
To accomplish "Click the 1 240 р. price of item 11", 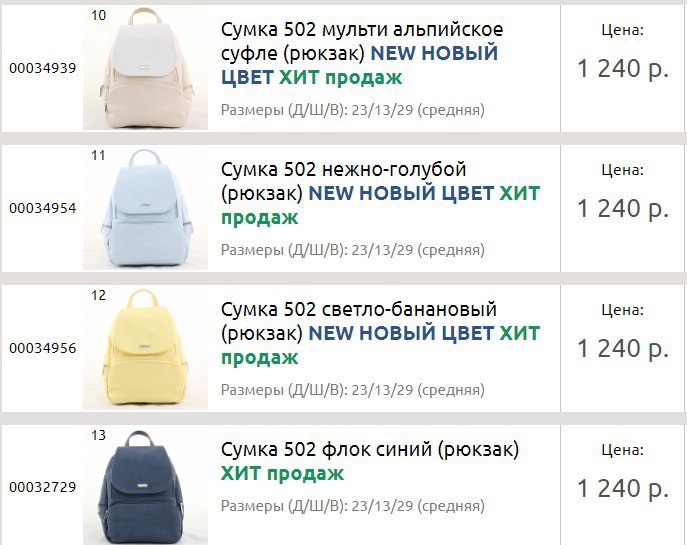I will point(623,209).
